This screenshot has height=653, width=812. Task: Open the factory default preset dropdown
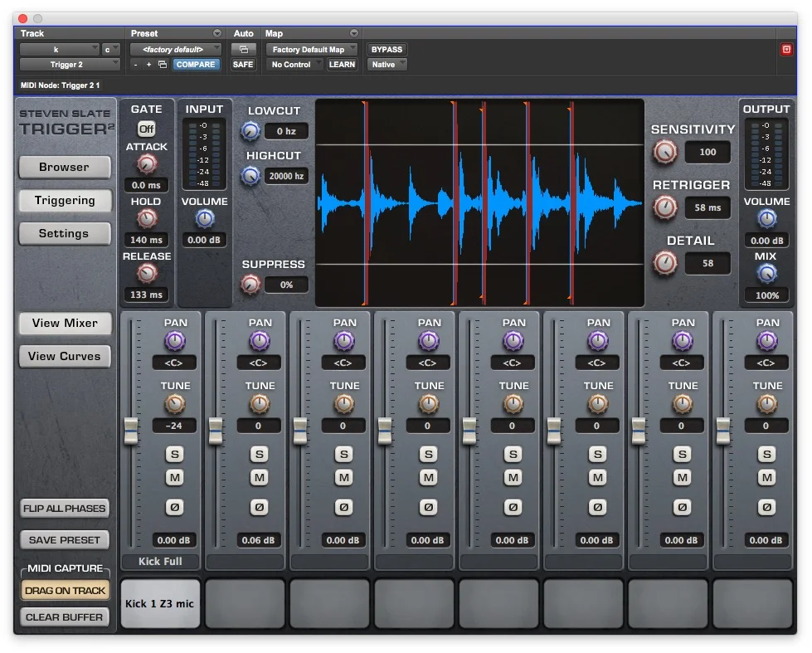176,49
